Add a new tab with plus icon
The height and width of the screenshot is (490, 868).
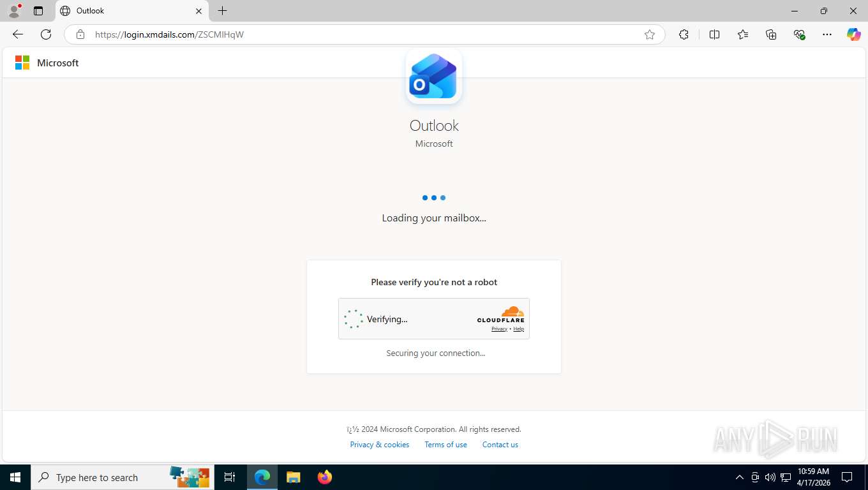coord(222,11)
